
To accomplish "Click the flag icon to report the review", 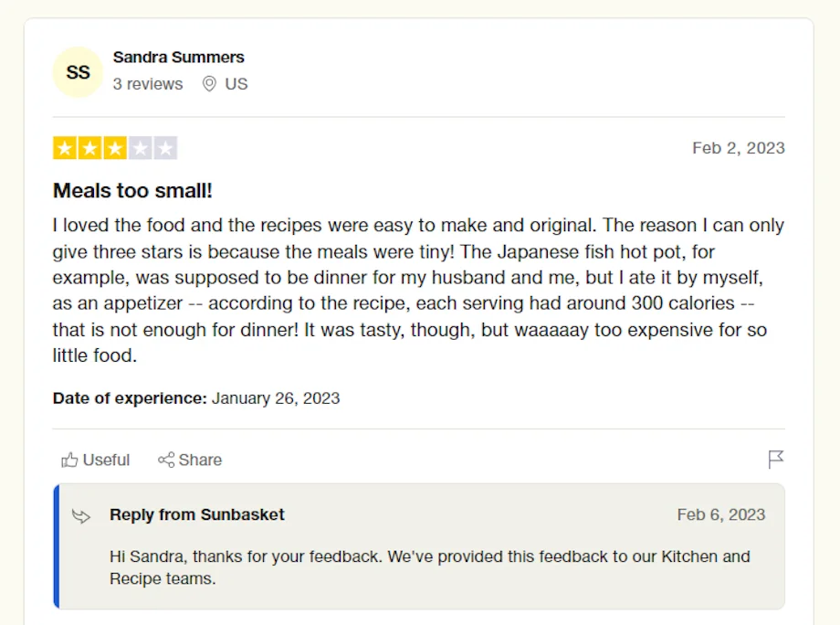I will 775,460.
